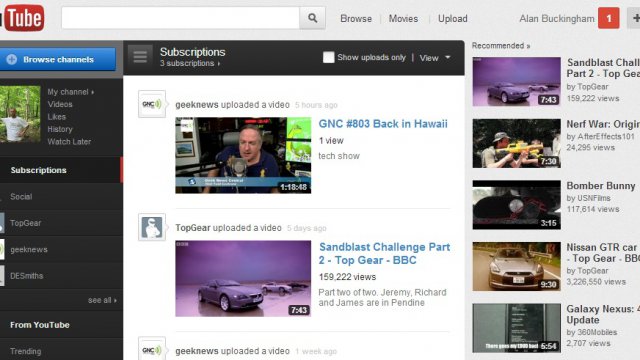Open the View dropdown
Screen dimensions: 640x360
point(435,58)
